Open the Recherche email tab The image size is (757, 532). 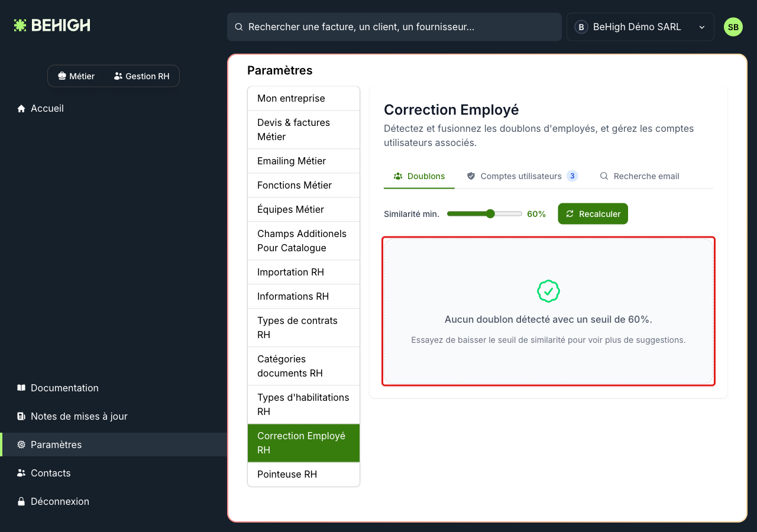639,176
